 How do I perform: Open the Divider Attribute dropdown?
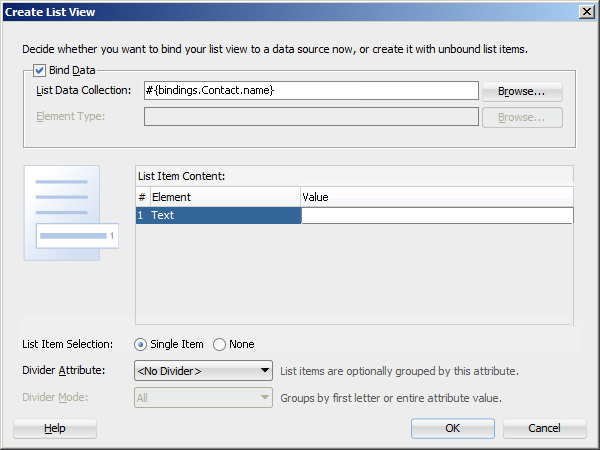pos(203,371)
